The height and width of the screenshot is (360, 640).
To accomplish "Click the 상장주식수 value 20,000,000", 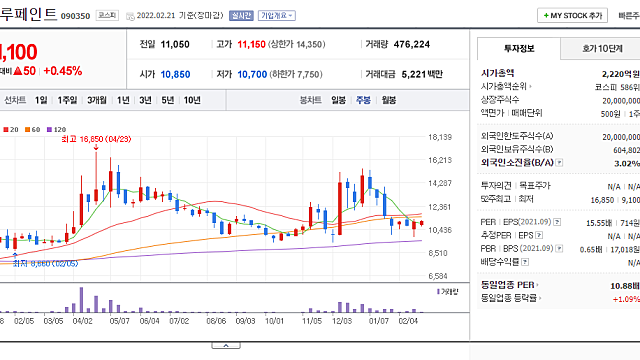I will click(621, 100).
